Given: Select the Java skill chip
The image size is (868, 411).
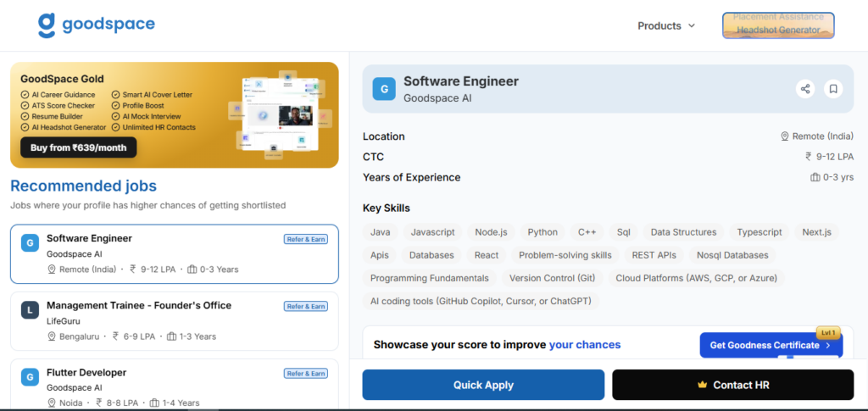Looking at the screenshot, I should [x=381, y=232].
